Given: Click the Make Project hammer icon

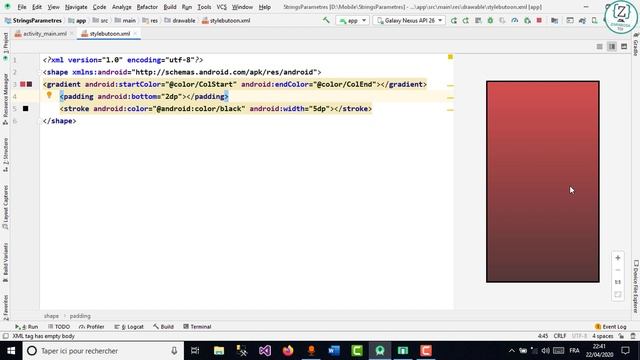Looking at the screenshot, I should [326, 20].
